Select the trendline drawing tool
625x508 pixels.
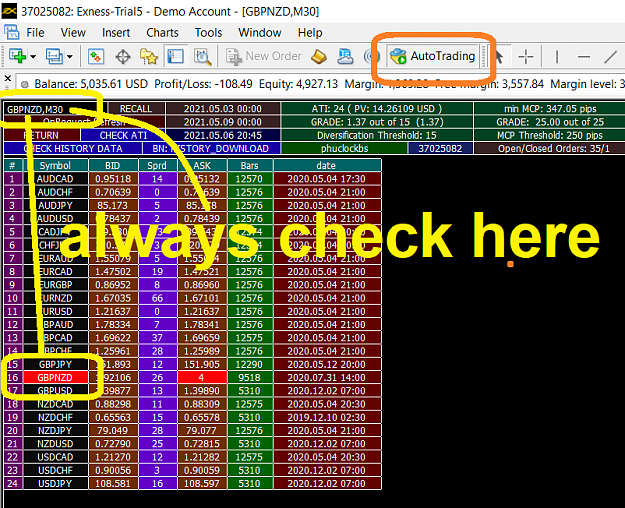(610, 56)
